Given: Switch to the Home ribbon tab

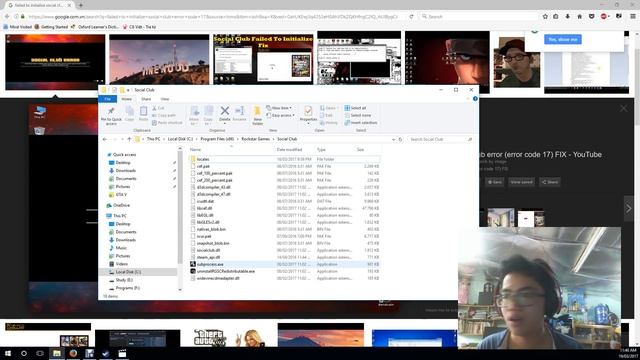Looking at the screenshot, I should pos(127,99).
